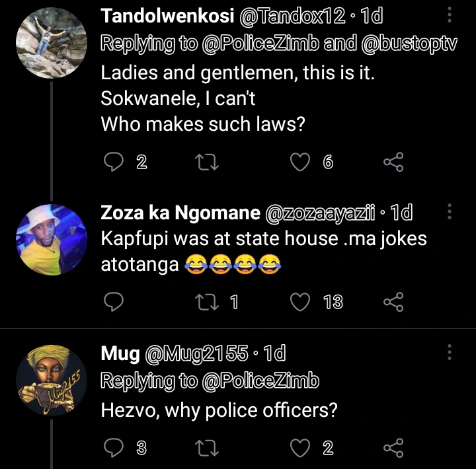This screenshot has width=476, height=469.
Task: Open more options for Mug's tweet
Action: coord(450,353)
